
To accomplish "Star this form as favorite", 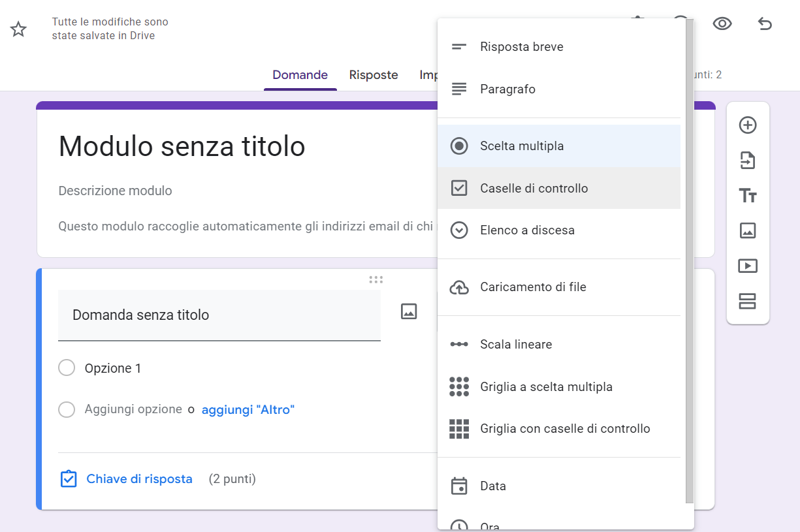I will point(18,29).
